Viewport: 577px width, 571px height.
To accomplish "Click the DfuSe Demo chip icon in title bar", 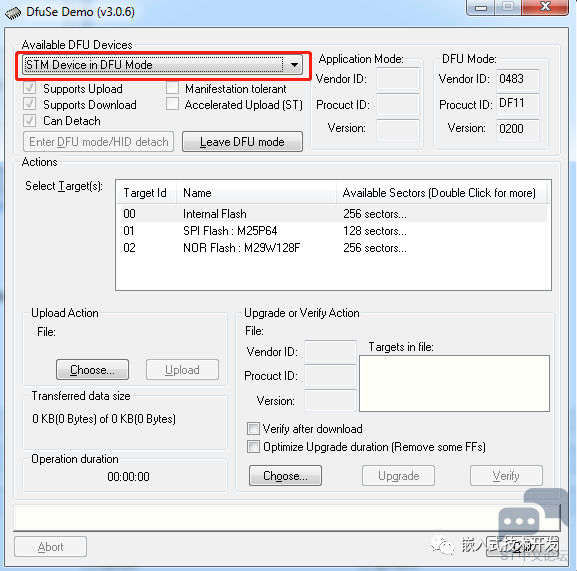I will [13, 13].
